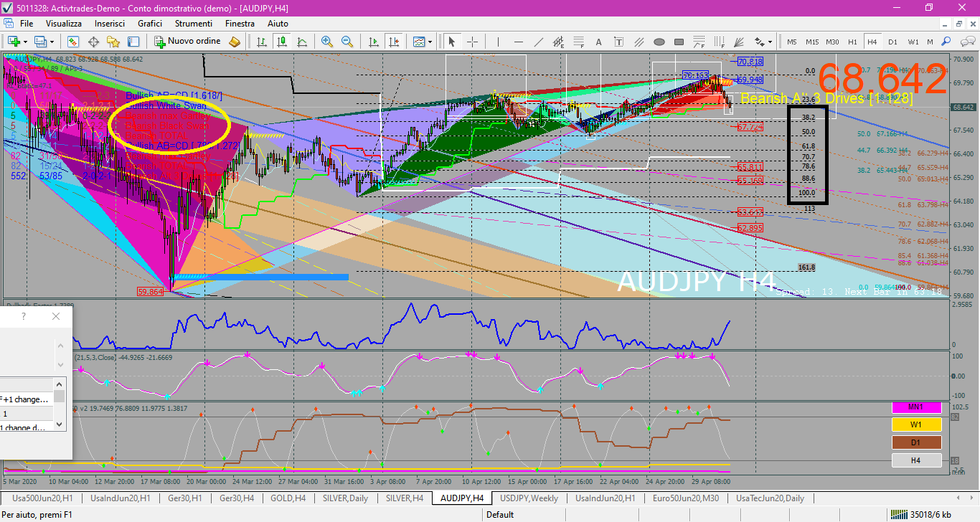Screen dimensions: 980x522
Task: Toggle chart shift from right edge
Action: click(393, 42)
